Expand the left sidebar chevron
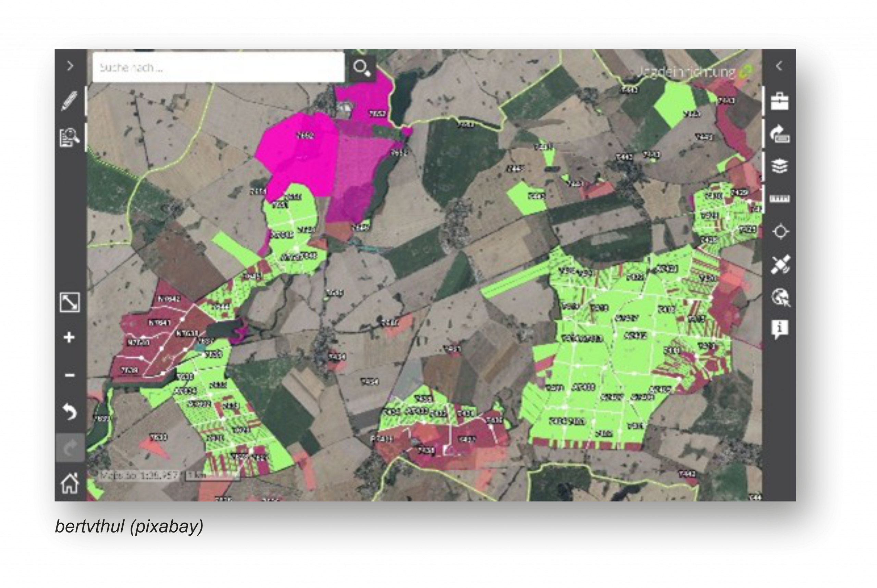 pos(70,66)
